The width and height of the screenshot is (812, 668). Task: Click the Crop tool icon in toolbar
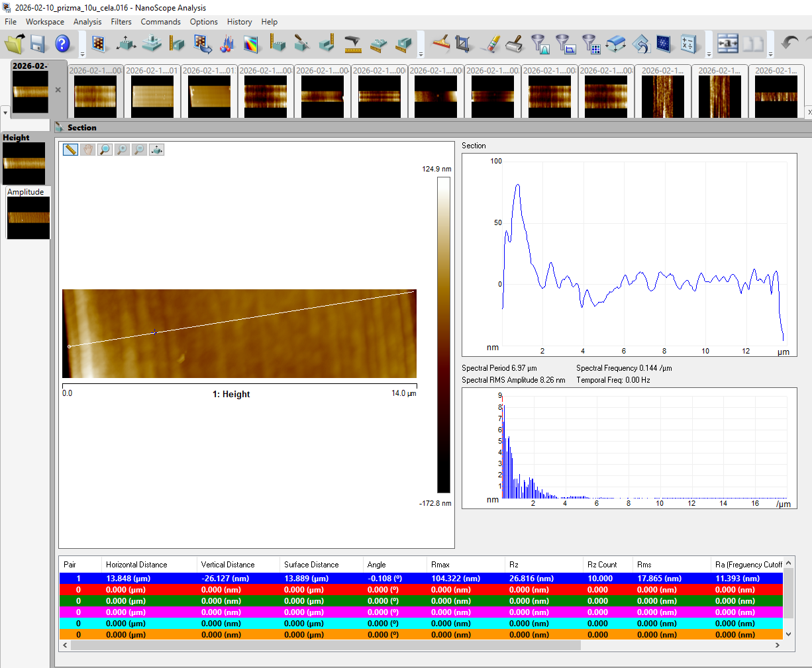[x=463, y=44]
